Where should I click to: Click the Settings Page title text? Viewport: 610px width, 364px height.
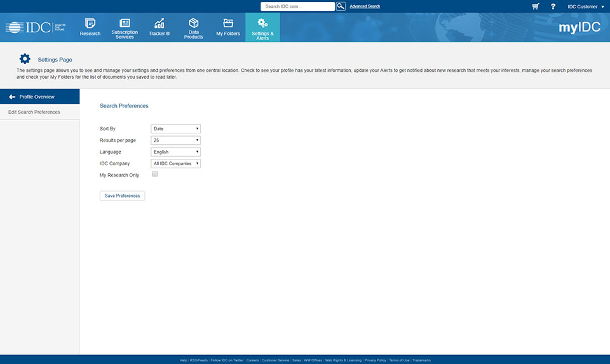click(x=55, y=60)
